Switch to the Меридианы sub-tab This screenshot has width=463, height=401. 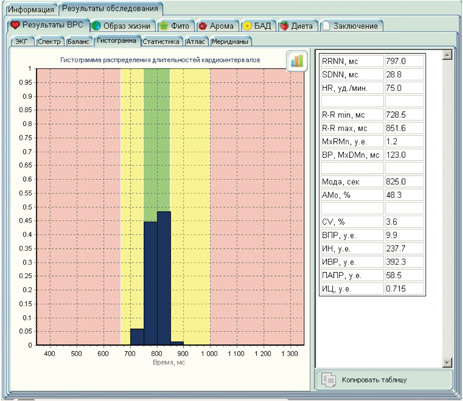pyautogui.click(x=230, y=42)
